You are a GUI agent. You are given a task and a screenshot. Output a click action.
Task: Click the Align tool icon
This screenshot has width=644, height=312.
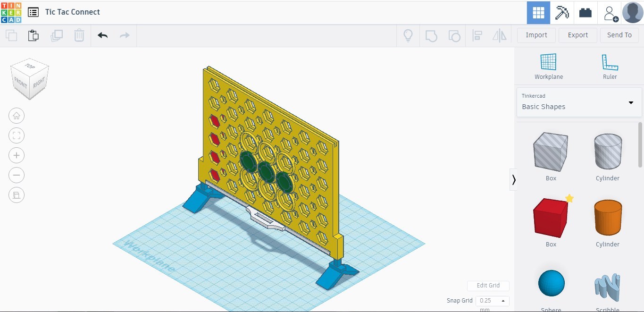click(x=477, y=35)
